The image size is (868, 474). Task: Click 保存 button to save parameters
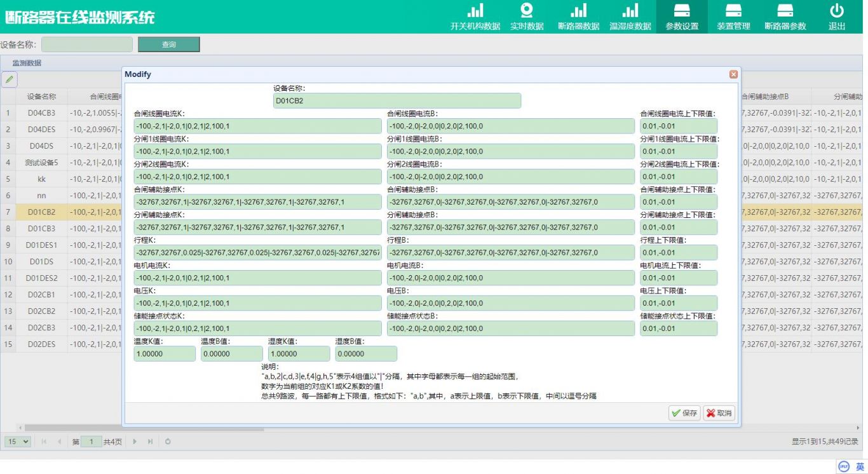(684, 413)
